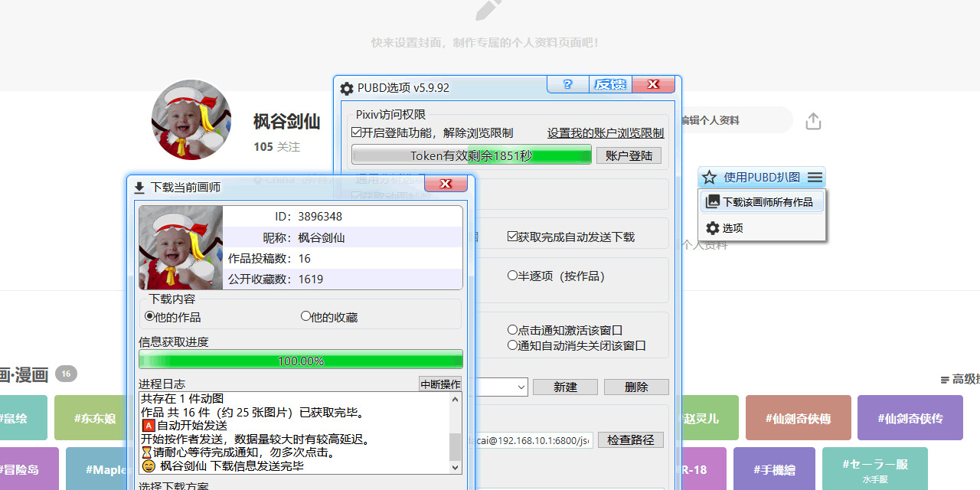The width and height of the screenshot is (980, 490).
Task: Open the #Maple tag
Action: click(96, 469)
